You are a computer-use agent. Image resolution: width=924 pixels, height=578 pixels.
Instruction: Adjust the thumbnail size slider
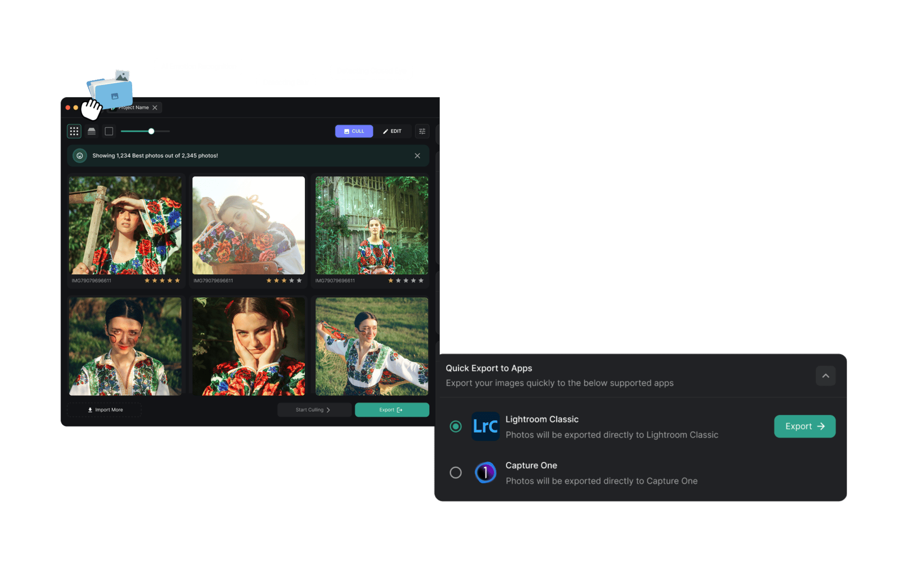[x=145, y=131]
